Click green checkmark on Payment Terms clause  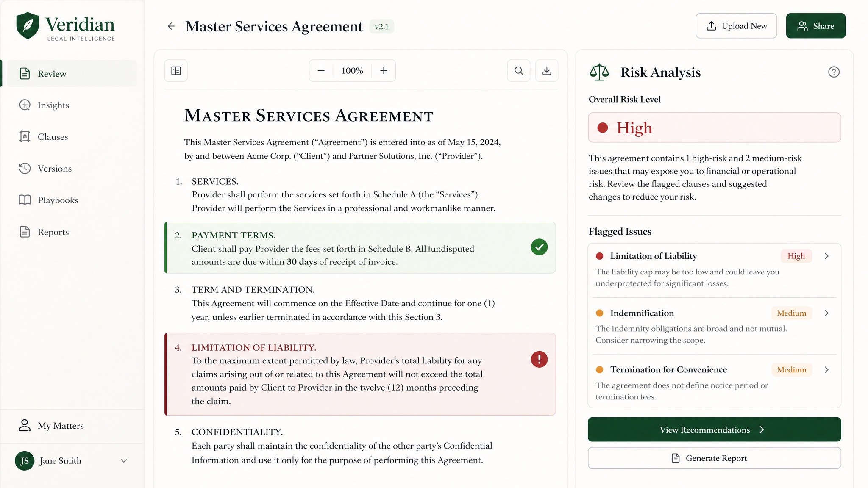(x=539, y=247)
